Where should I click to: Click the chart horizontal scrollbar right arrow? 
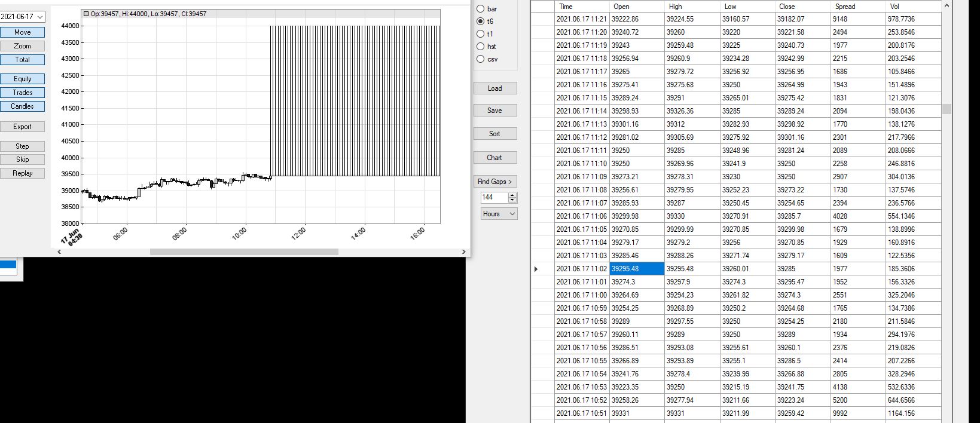tap(463, 252)
